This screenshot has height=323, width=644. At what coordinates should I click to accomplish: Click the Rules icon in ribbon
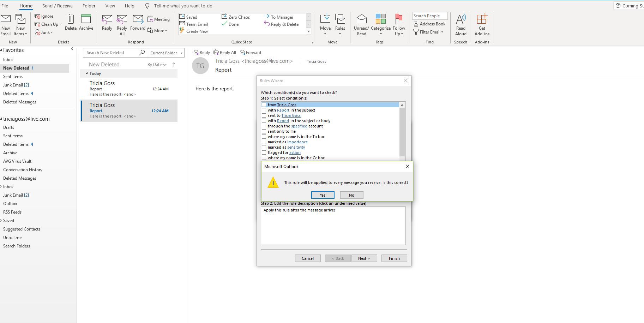340,19
